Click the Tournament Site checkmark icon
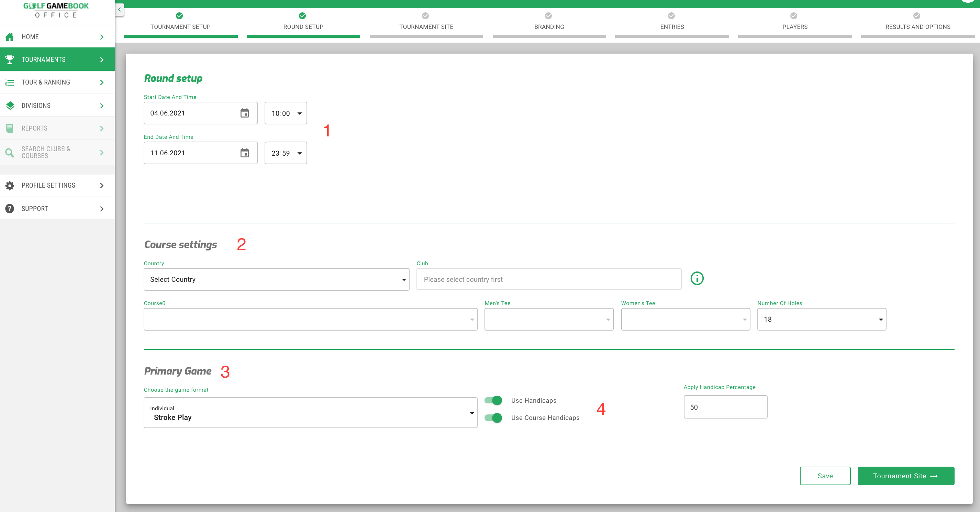The image size is (980, 512). [425, 15]
